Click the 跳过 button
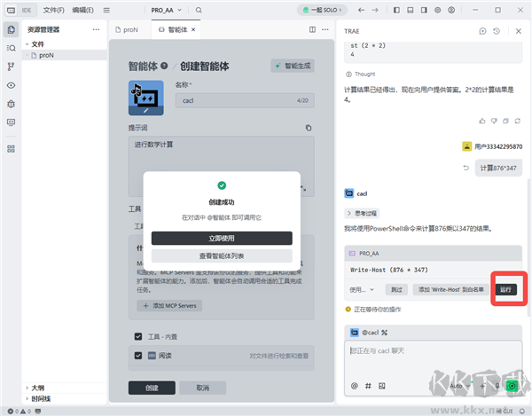The width and height of the screenshot is (532, 416). 396,289
